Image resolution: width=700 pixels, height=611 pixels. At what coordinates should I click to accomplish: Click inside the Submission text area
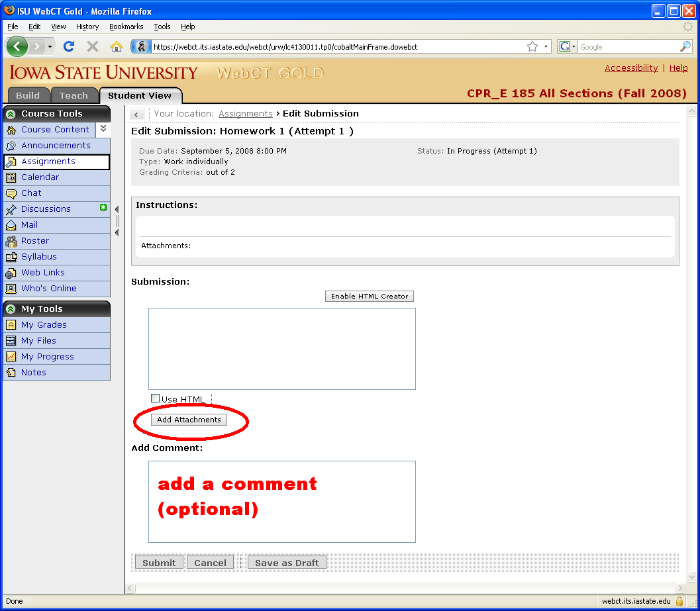pyautogui.click(x=281, y=348)
